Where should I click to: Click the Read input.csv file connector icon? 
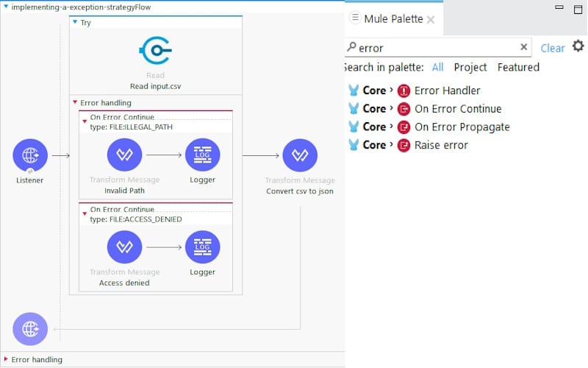tap(155, 51)
